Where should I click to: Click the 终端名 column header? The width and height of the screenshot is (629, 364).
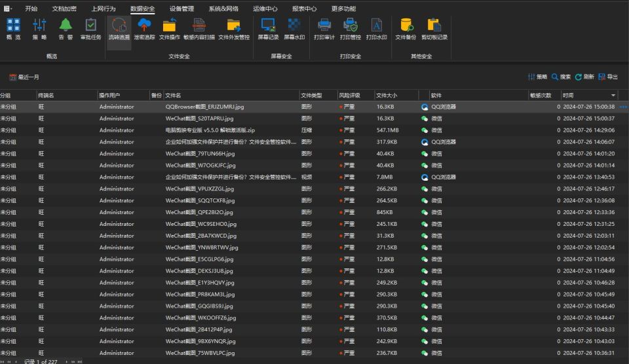click(67, 96)
